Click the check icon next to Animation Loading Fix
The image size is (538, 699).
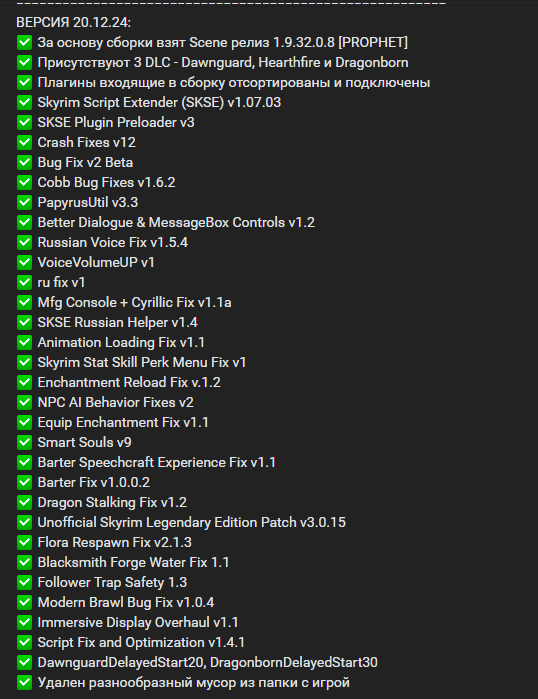(x=25, y=342)
